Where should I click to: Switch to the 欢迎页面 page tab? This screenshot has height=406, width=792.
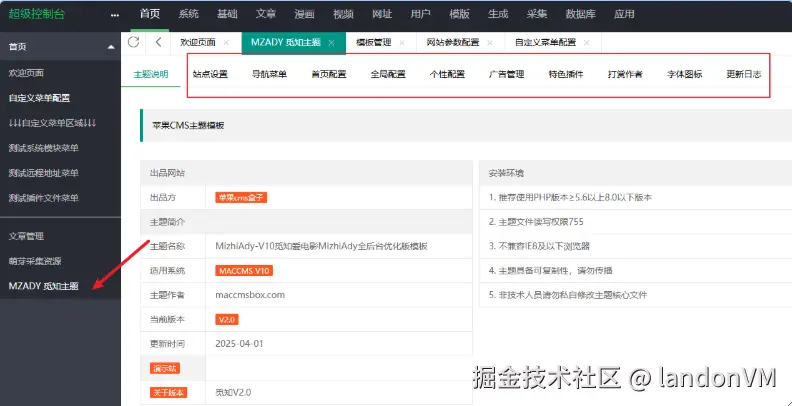tap(198, 42)
